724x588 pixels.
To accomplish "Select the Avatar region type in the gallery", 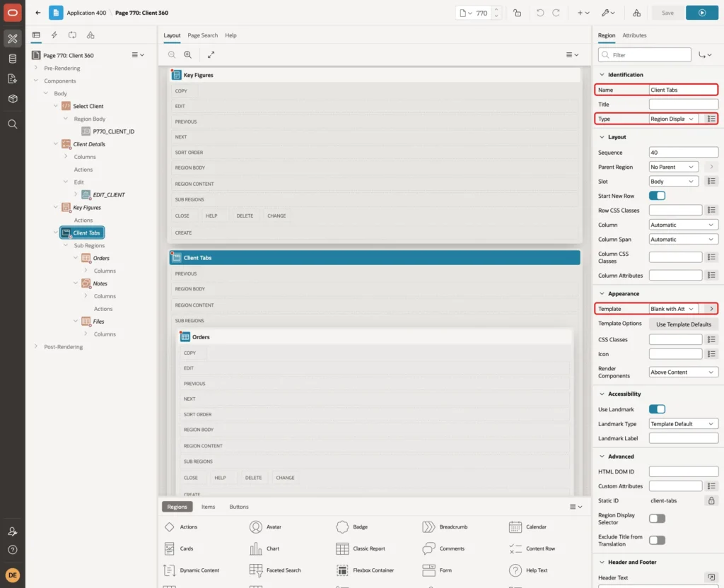I will point(266,527).
